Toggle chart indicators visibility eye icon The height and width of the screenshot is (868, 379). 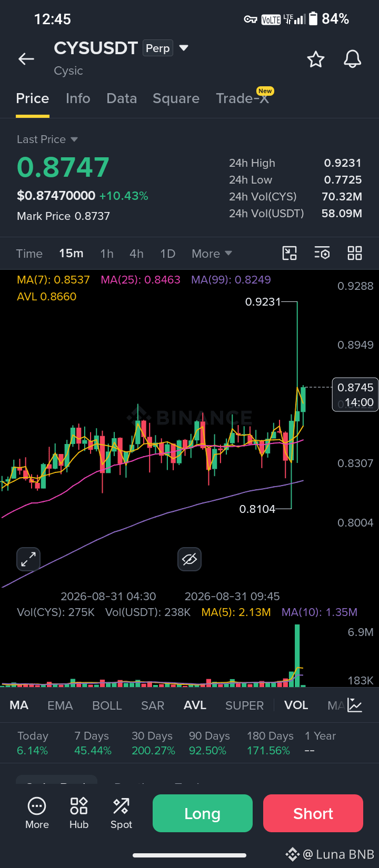189,559
